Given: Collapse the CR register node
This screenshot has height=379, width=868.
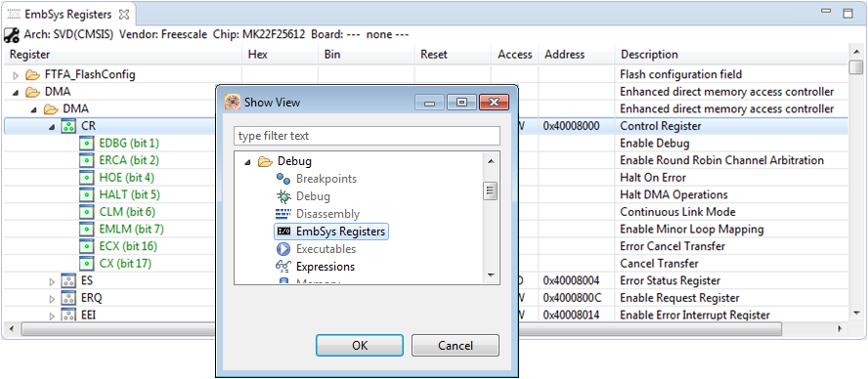Looking at the screenshot, I should pos(52,127).
